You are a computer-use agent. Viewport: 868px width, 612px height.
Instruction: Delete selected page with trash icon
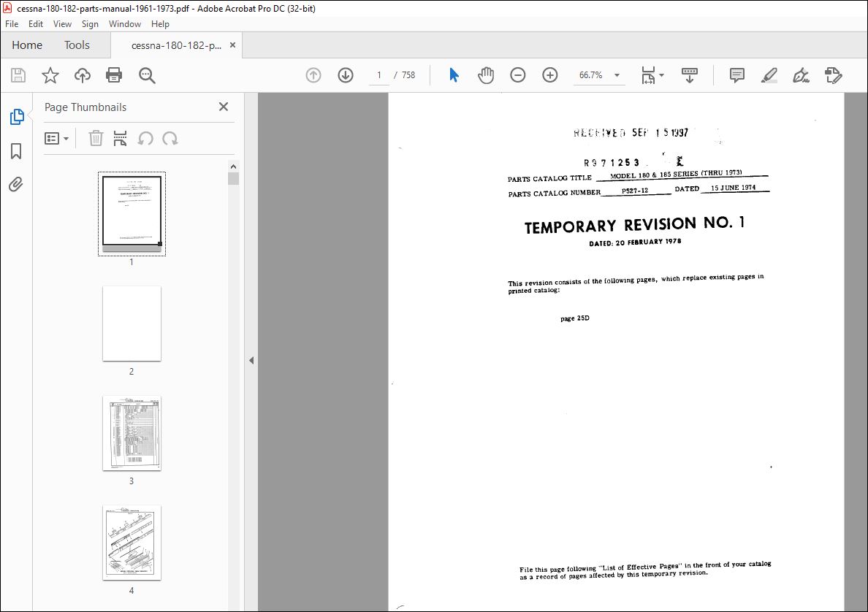96,138
